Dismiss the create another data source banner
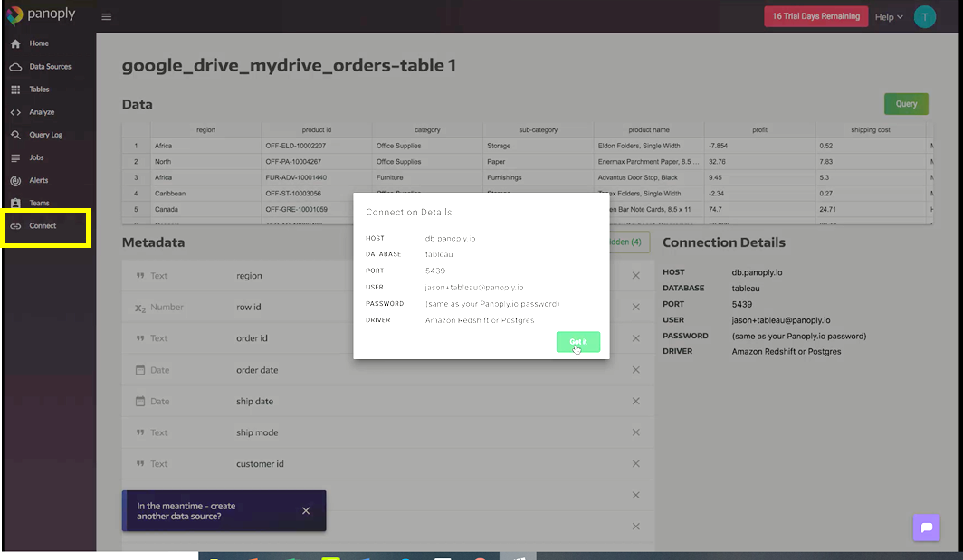This screenshot has width=963, height=560. [306, 511]
